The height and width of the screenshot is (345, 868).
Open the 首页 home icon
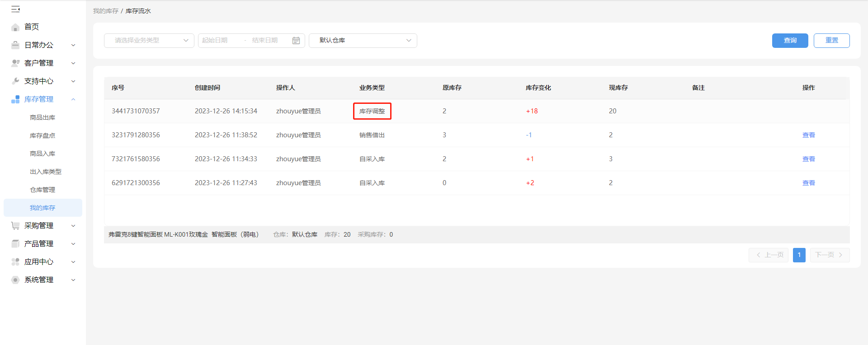point(15,27)
